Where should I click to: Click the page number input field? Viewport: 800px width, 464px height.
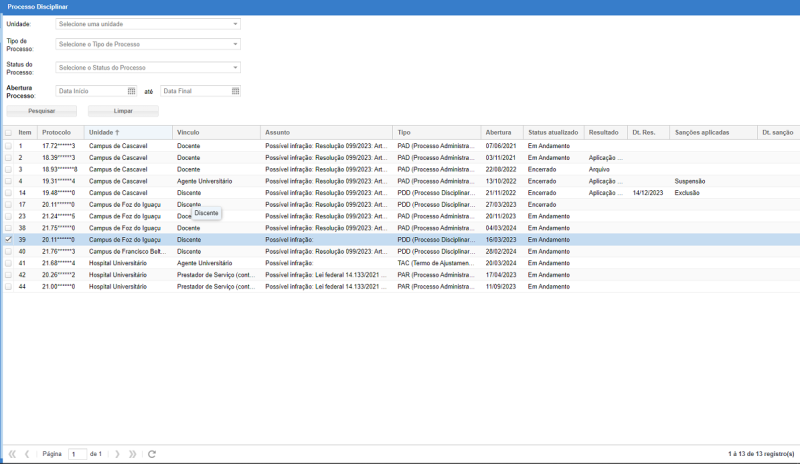pos(77,454)
